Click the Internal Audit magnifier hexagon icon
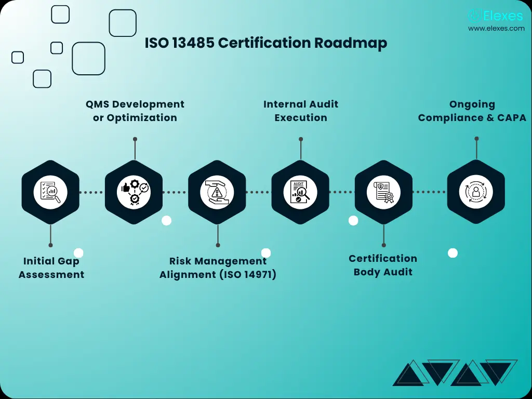Image resolution: width=532 pixels, height=399 pixels. (300, 192)
